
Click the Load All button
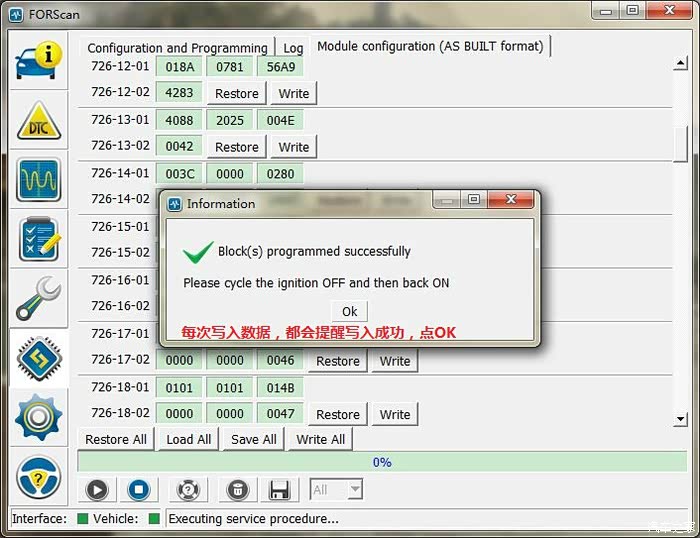pyautogui.click(x=189, y=439)
